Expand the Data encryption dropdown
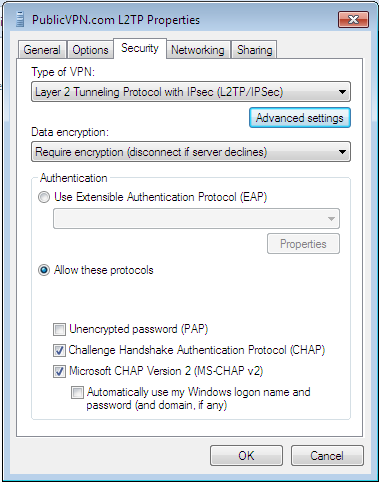The height and width of the screenshot is (482, 379). click(x=191, y=152)
